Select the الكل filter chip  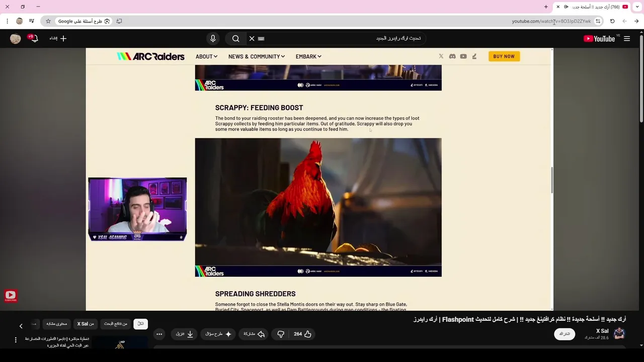pos(140,324)
